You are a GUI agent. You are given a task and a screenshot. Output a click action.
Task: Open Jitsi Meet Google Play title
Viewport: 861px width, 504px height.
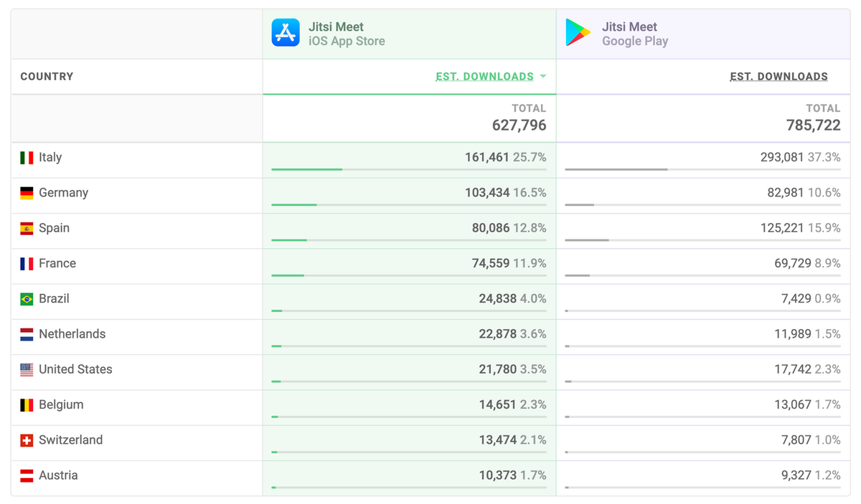(629, 27)
